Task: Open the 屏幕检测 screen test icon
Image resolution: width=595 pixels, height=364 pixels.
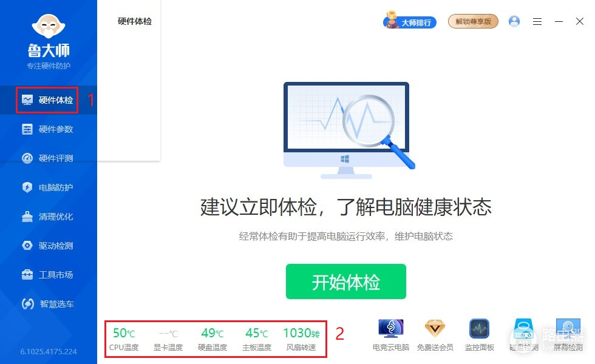Action: (x=568, y=328)
